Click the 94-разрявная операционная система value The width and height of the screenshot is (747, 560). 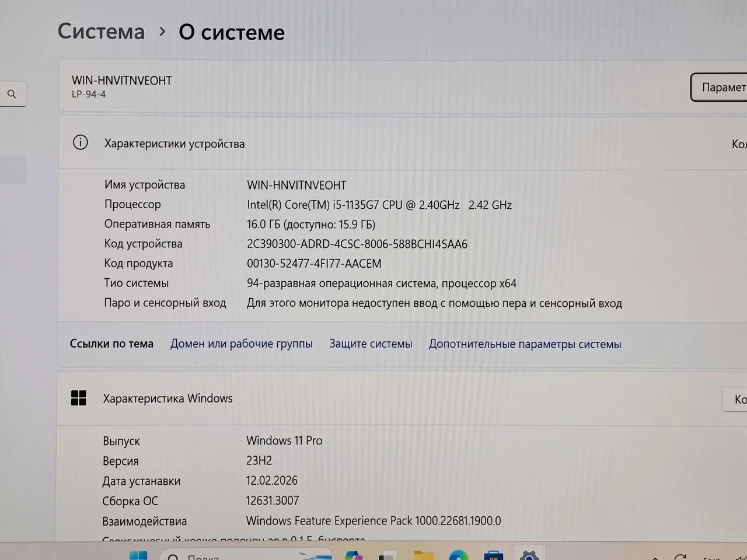pyautogui.click(x=382, y=283)
